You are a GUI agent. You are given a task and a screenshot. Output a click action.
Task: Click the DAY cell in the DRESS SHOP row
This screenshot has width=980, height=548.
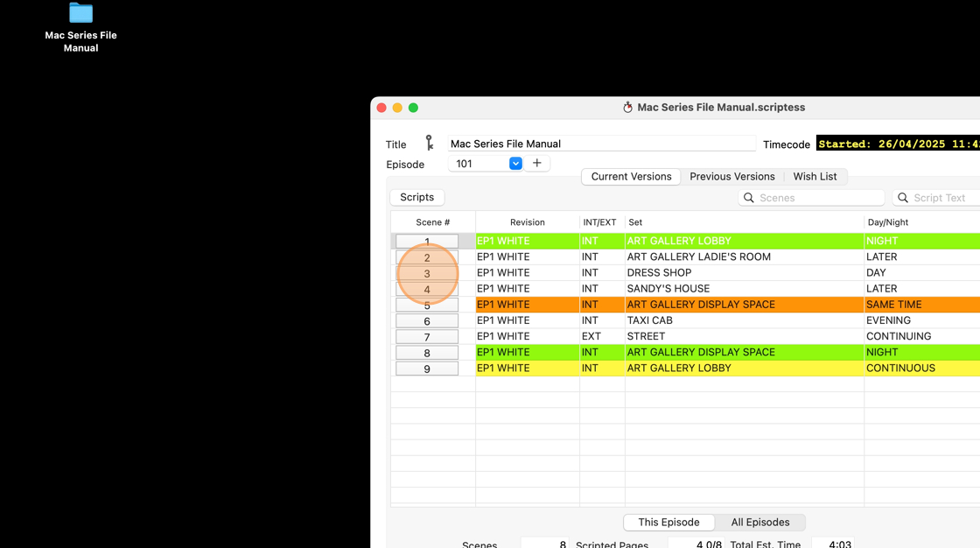(922, 273)
